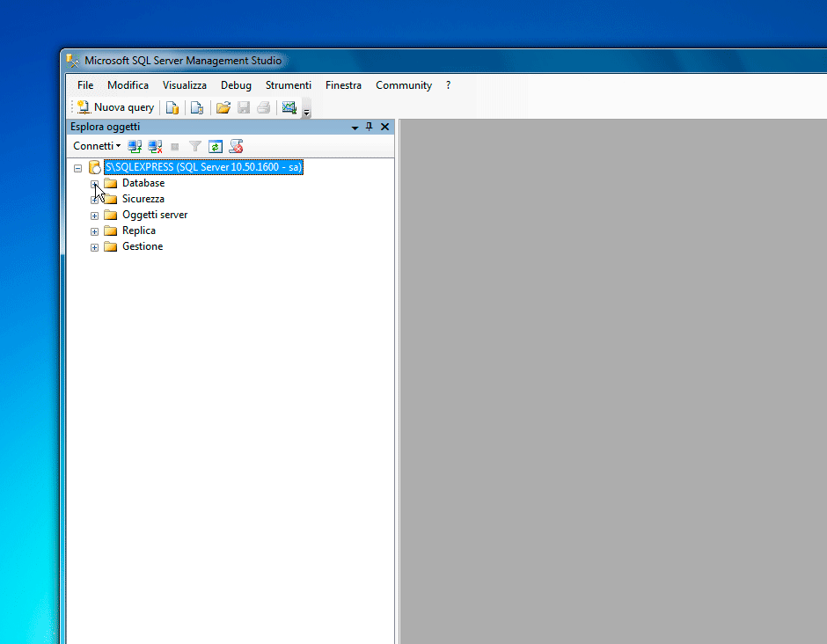Expand the Gestione folder node
Image resolution: width=827 pixels, height=644 pixels.
pos(94,247)
